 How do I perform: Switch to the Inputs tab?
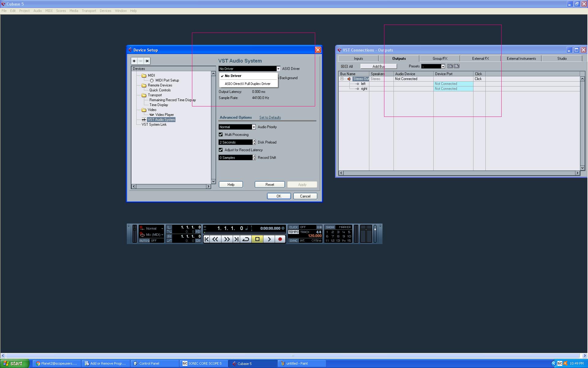point(358,59)
